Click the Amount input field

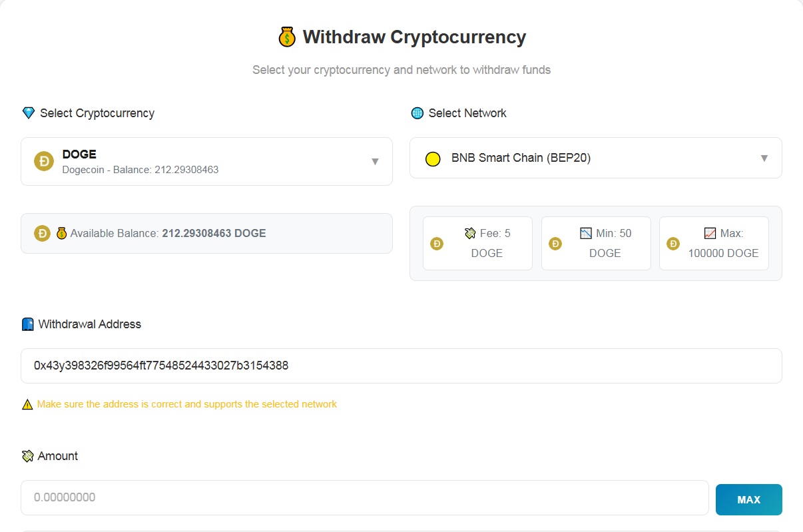tap(364, 497)
